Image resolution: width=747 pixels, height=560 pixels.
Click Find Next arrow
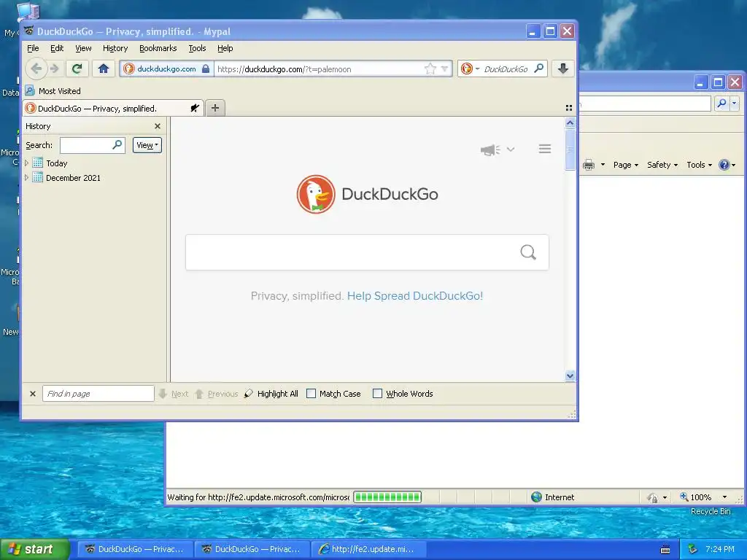(163, 394)
